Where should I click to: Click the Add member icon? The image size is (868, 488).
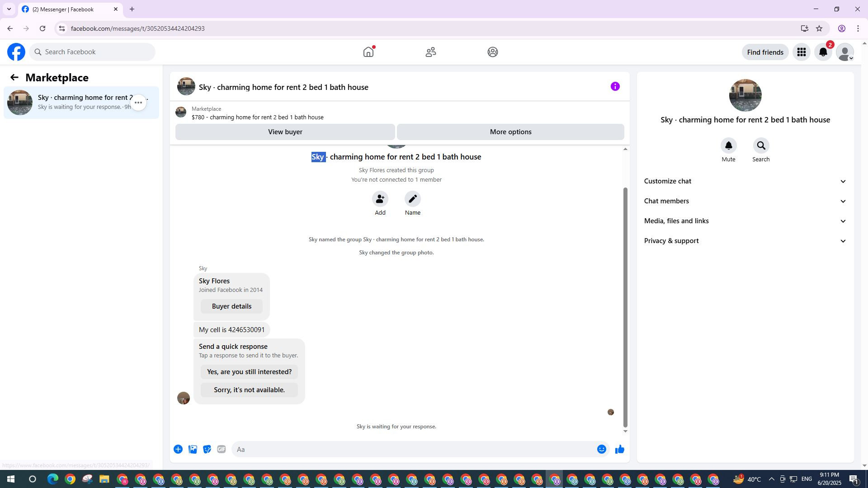tap(380, 199)
